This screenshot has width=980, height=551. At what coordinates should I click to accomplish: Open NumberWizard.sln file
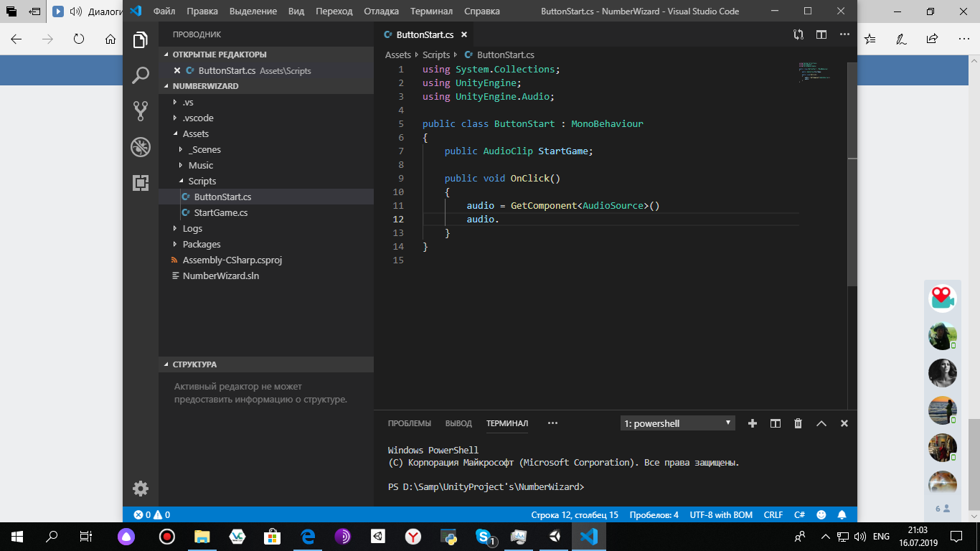click(266, 275)
